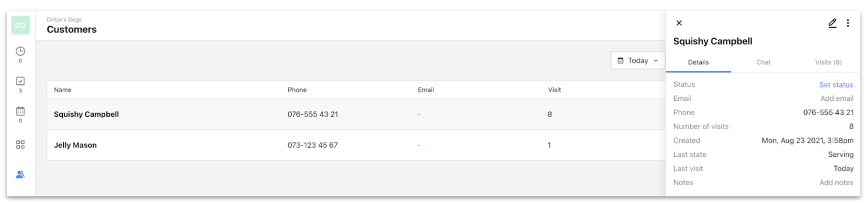Switch to the Chat tab
868x205 pixels.
pyautogui.click(x=763, y=62)
